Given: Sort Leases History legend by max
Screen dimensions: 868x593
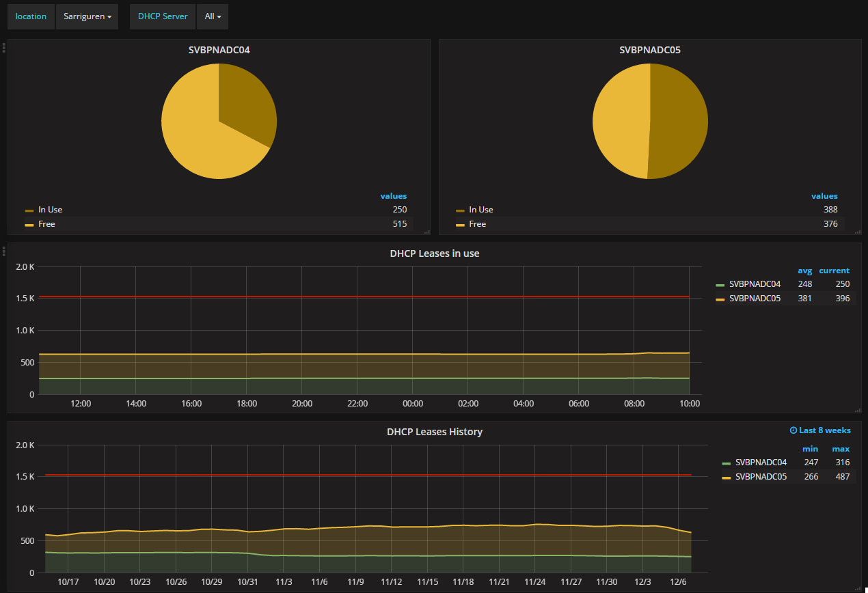Looking at the screenshot, I should click(841, 449).
